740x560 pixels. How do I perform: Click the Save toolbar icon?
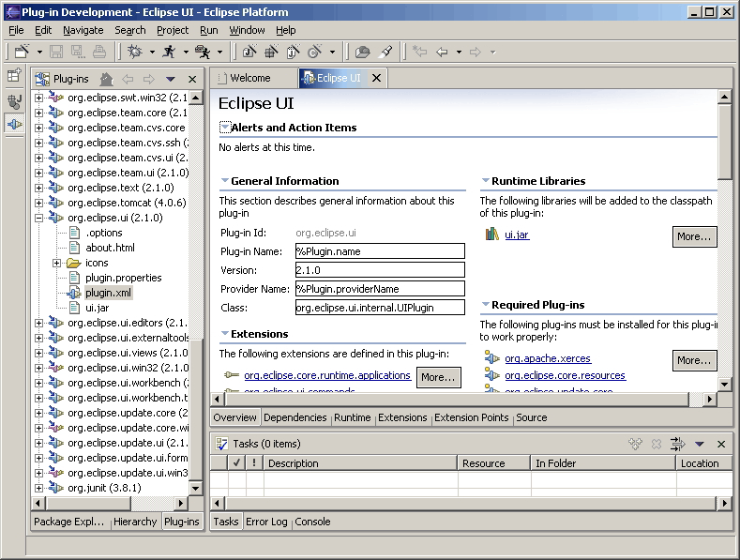click(x=56, y=52)
